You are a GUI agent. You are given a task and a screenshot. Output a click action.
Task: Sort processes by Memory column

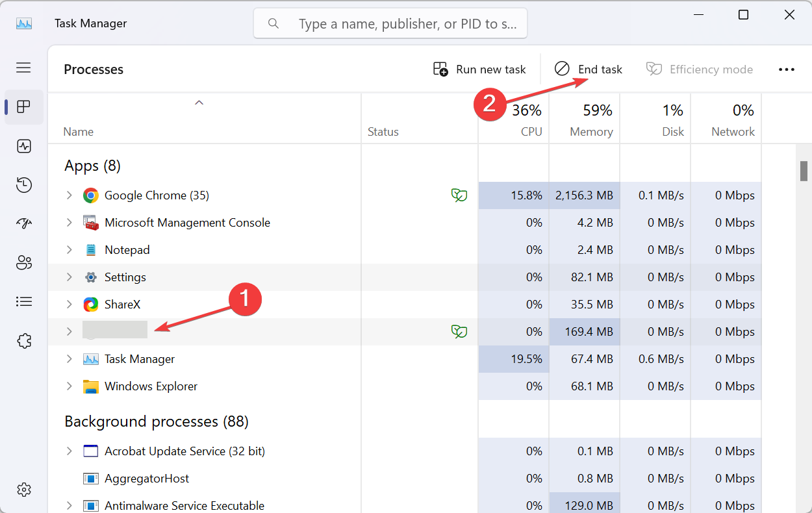(x=585, y=119)
